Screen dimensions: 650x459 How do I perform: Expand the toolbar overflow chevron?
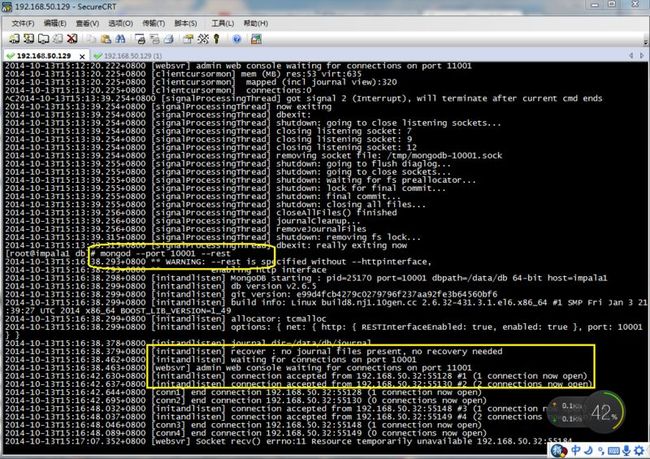point(645,41)
